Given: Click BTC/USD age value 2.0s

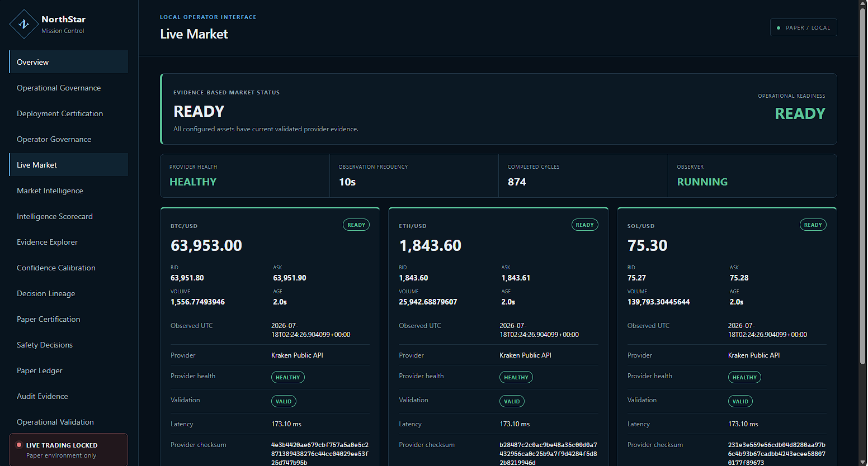Looking at the screenshot, I should (280, 302).
